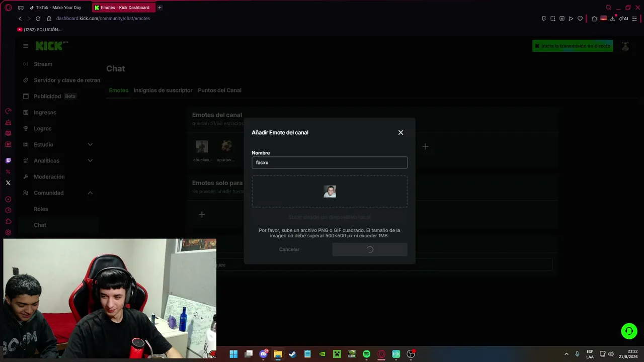
Task: Expand the Analíticas section chevron
Action: click(x=90, y=161)
